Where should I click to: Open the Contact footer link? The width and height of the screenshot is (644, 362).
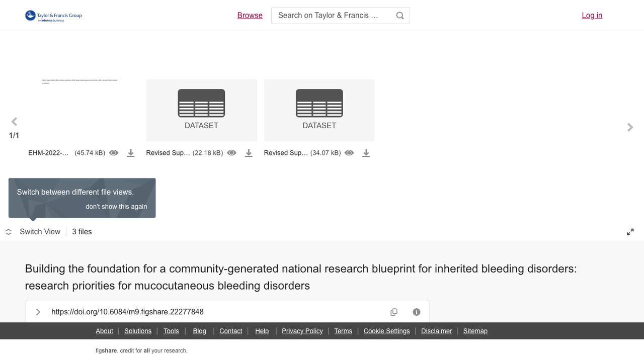tap(231, 331)
